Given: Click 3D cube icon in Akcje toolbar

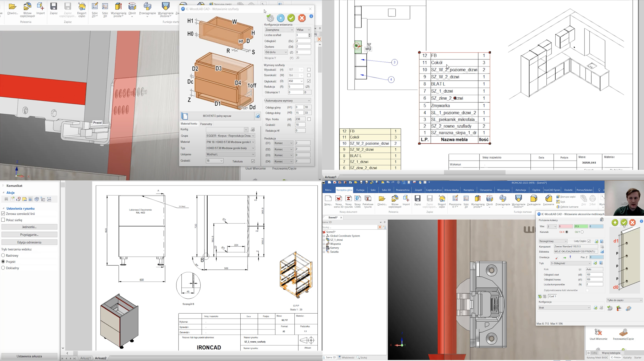Looking at the screenshot, I should pos(37,199).
